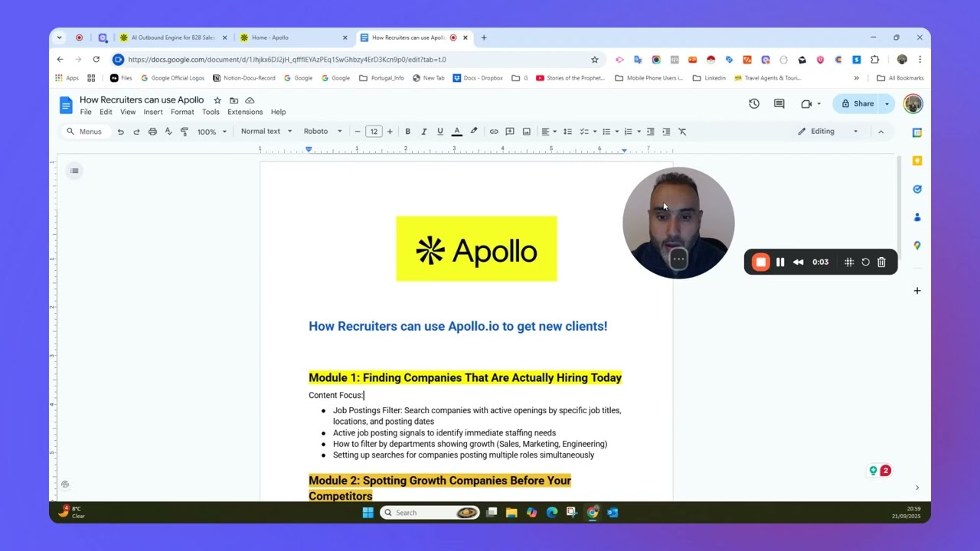Open the Edit menu

tap(106, 112)
